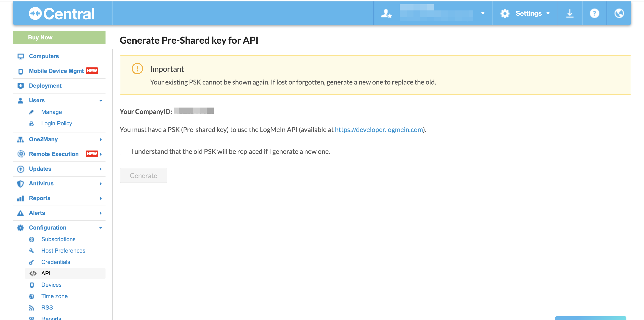This screenshot has width=644, height=320.
Task: Click the Computers monitor icon
Action: pyautogui.click(x=20, y=56)
